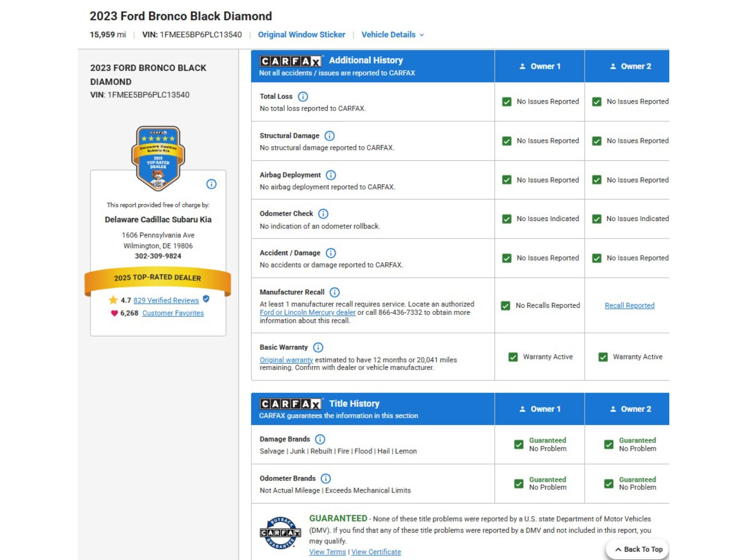Viewport: 747px width, 560px height.
Task: Click the 2023 Ford Bronco Black Diamond page title
Action: click(x=181, y=16)
